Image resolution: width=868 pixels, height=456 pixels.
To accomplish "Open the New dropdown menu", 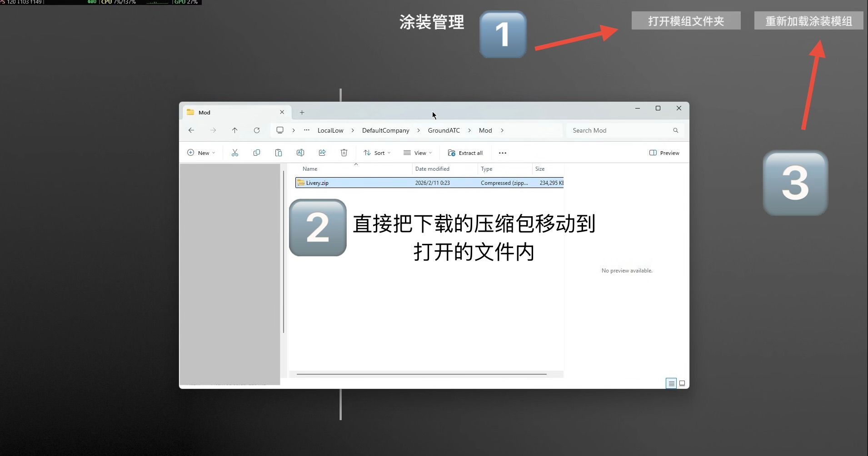I will pos(201,153).
